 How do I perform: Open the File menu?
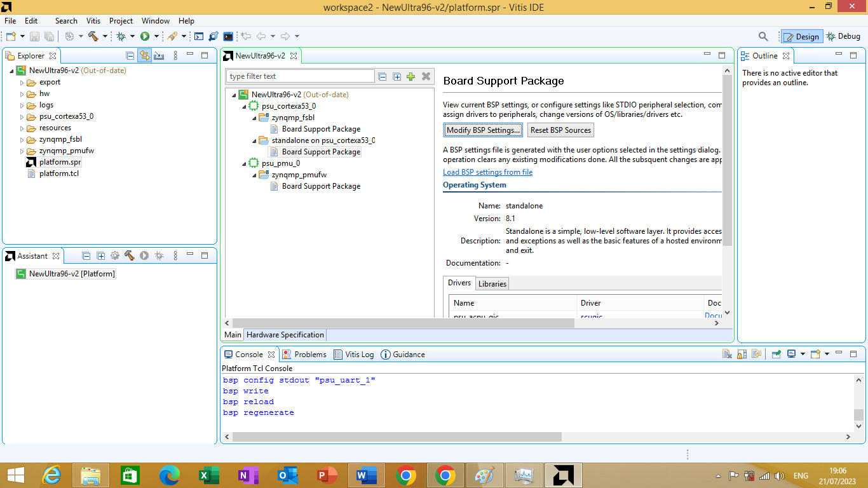(10, 21)
